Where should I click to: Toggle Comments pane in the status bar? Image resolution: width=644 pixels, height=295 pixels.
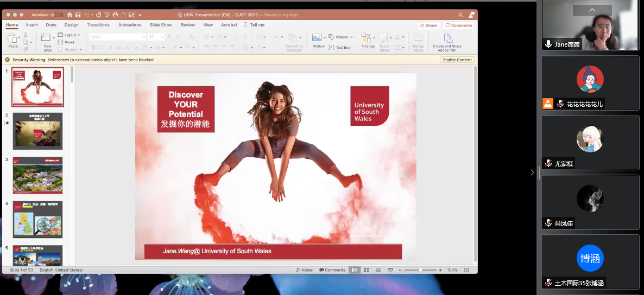click(x=332, y=270)
